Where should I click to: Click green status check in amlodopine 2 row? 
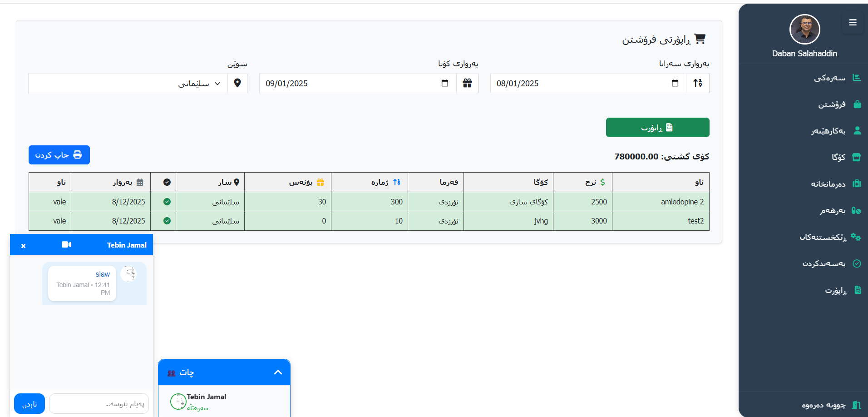coord(167,202)
